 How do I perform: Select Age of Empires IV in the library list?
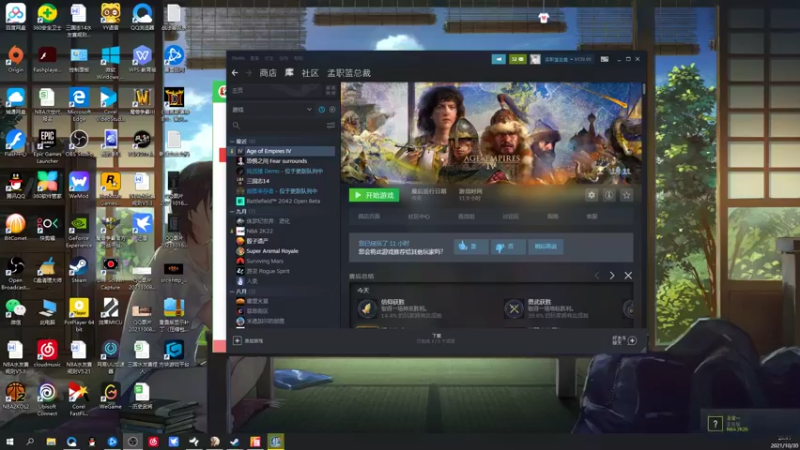click(x=283, y=151)
